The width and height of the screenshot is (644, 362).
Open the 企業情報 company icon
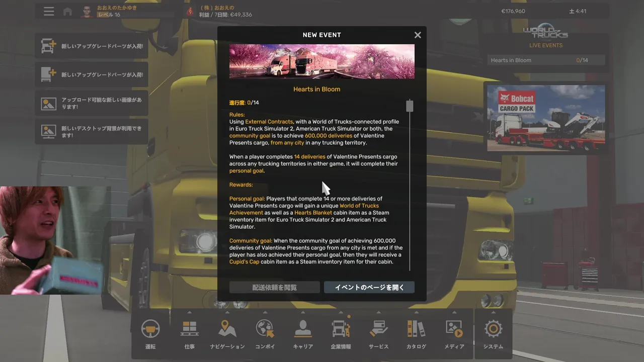point(341,329)
